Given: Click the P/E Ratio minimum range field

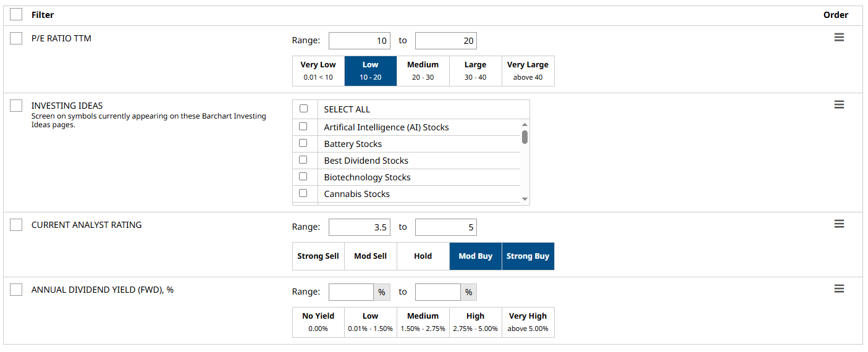Looking at the screenshot, I should pos(359,41).
